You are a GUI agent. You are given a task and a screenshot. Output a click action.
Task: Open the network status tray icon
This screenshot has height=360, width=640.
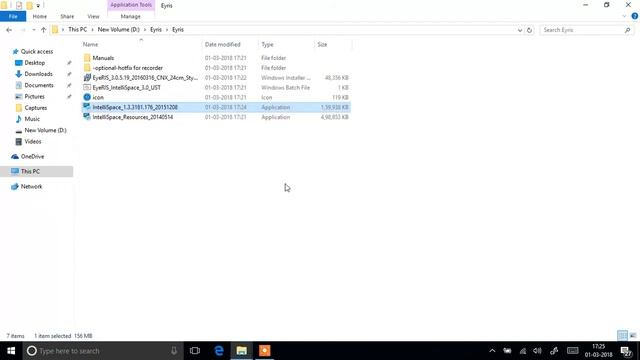523,351
